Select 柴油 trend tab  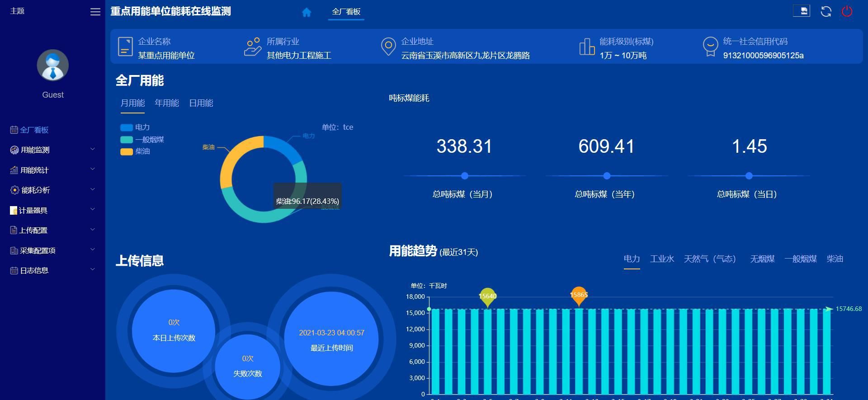(x=835, y=259)
